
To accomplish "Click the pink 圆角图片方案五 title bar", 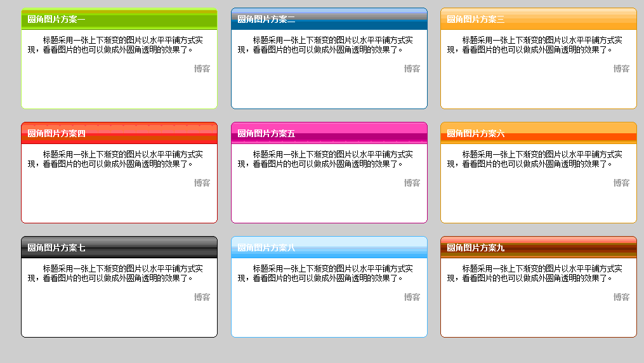I will coord(266,133).
